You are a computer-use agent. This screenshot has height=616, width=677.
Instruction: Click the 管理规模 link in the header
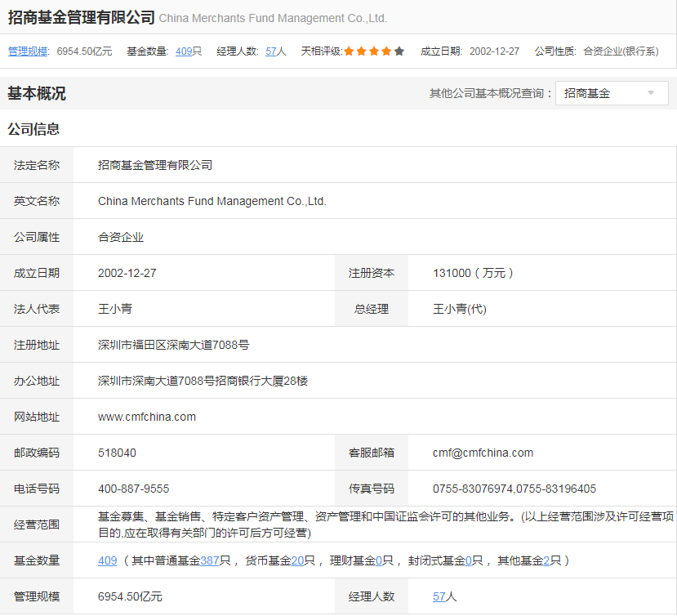[x=29, y=51]
